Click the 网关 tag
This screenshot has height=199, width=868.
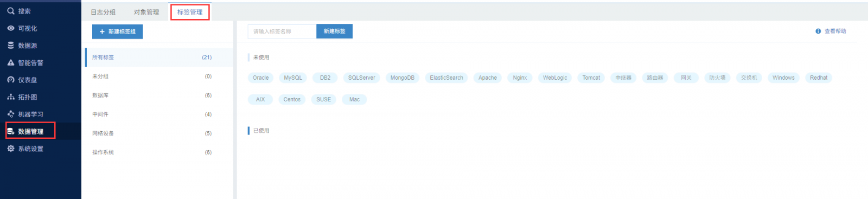[686, 78]
